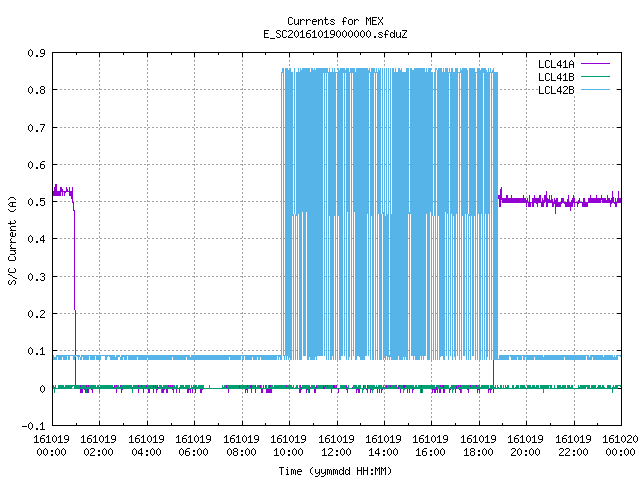Click the y-axis tick value 0.7
640x480 pixels.
[x=36, y=128]
